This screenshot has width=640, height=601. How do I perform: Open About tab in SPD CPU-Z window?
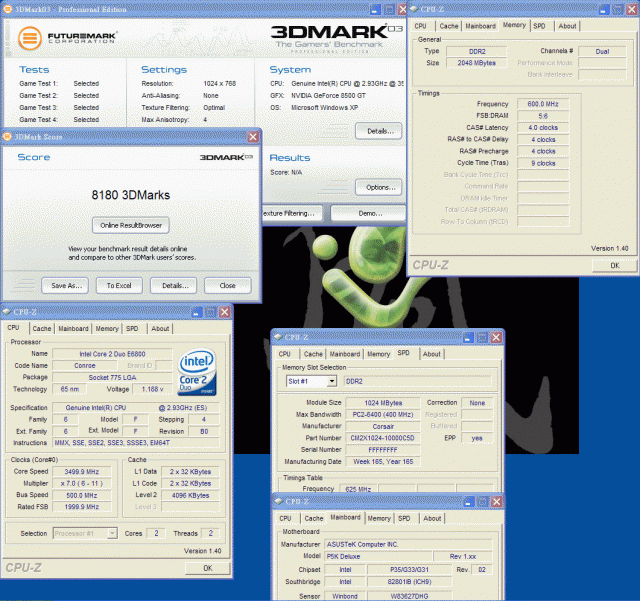click(x=431, y=354)
